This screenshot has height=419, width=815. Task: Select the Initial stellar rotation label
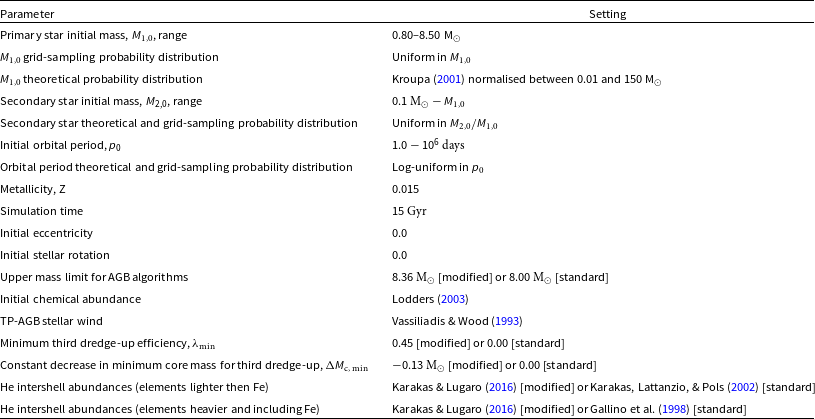pos(59,255)
